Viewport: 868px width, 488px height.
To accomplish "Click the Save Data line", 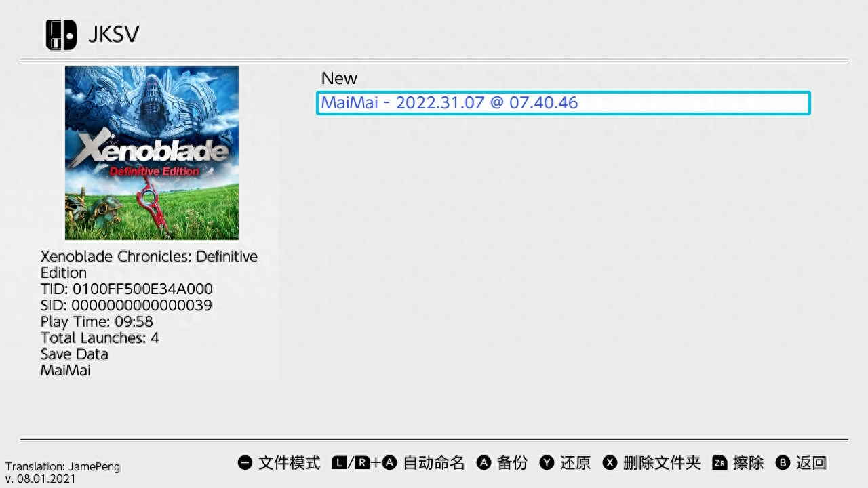I will coord(74,354).
